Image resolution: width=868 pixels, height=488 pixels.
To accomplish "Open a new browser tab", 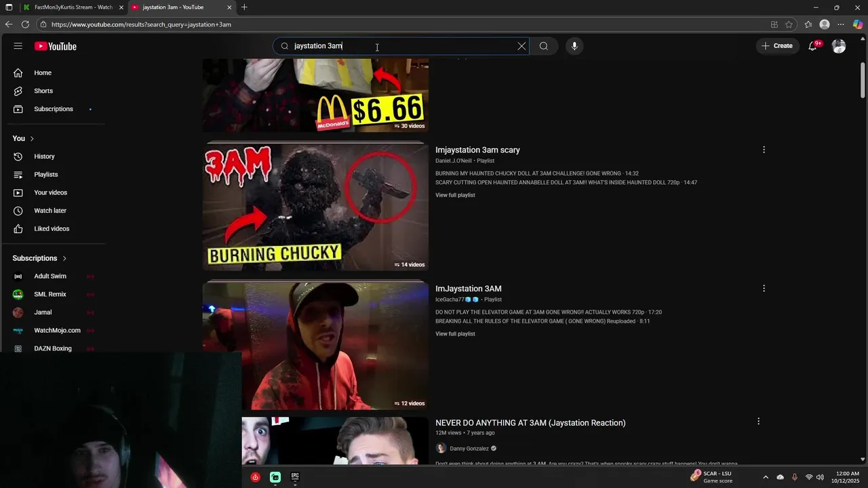I will (244, 7).
